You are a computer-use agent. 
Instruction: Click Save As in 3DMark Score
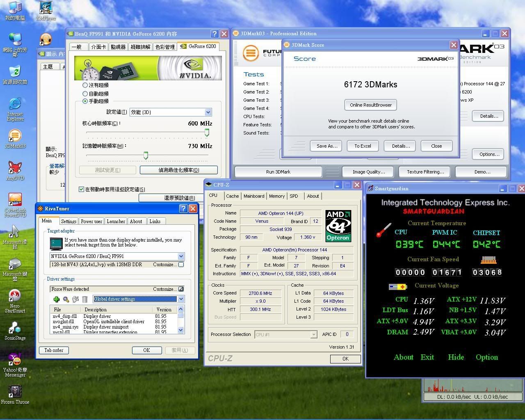point(326,146)
